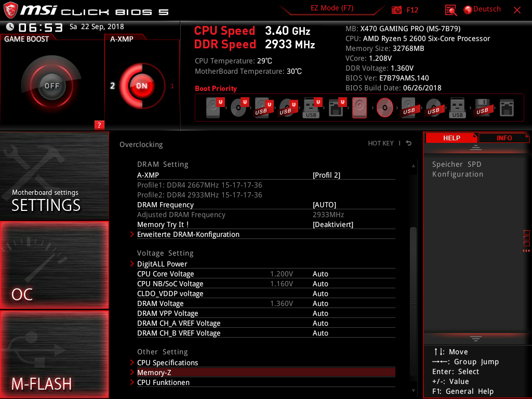Open the search magnifier icon in title bar
The height and width of the screenshot is (399, 532).
click(x=450, y=9)
